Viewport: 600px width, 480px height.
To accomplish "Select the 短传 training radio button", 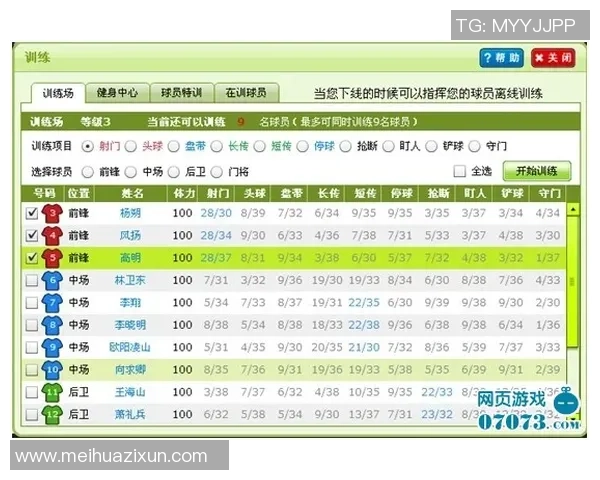I will (259, 147).
